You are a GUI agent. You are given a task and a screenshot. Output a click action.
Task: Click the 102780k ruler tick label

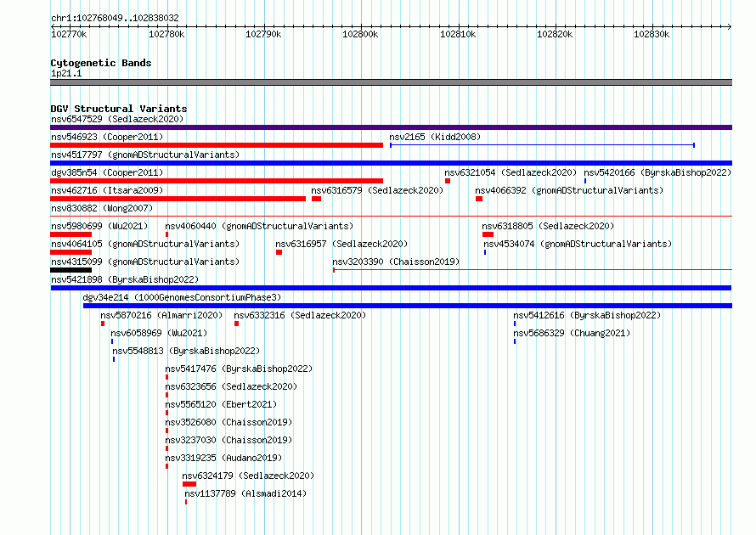pyautogui.click(x=166, y=34)
